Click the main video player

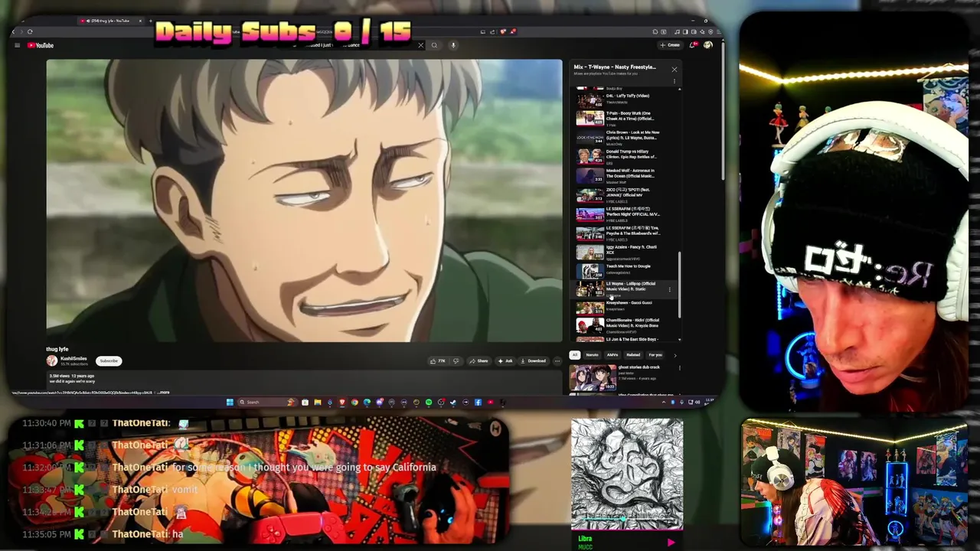[304, 201]
